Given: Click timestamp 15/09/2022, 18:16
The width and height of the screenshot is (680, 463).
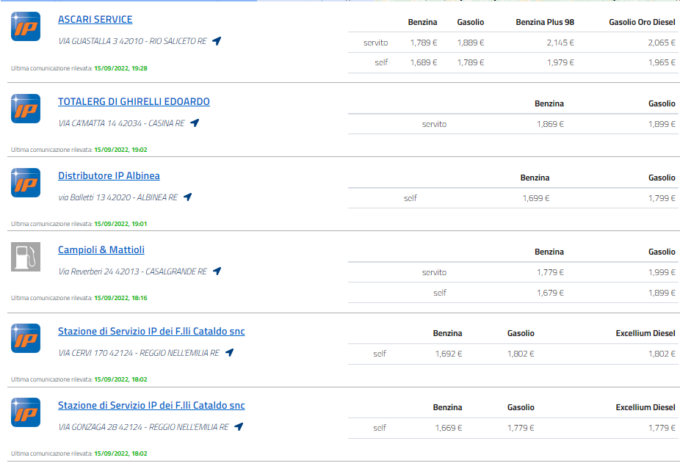Looking at the screenshot, I should pos(121,298).
